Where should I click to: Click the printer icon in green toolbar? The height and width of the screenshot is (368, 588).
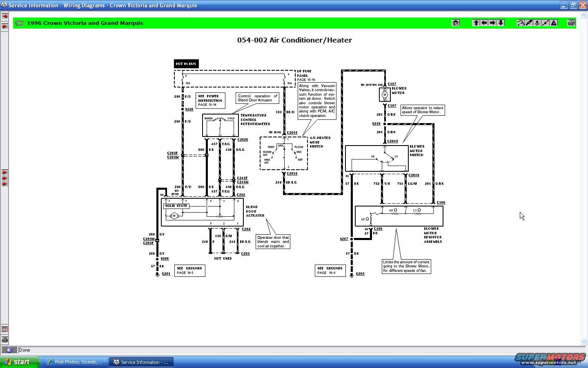tap(571, 23)
